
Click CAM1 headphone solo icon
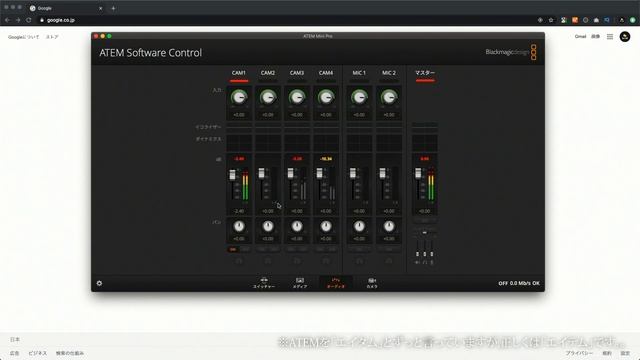(239, 260)
